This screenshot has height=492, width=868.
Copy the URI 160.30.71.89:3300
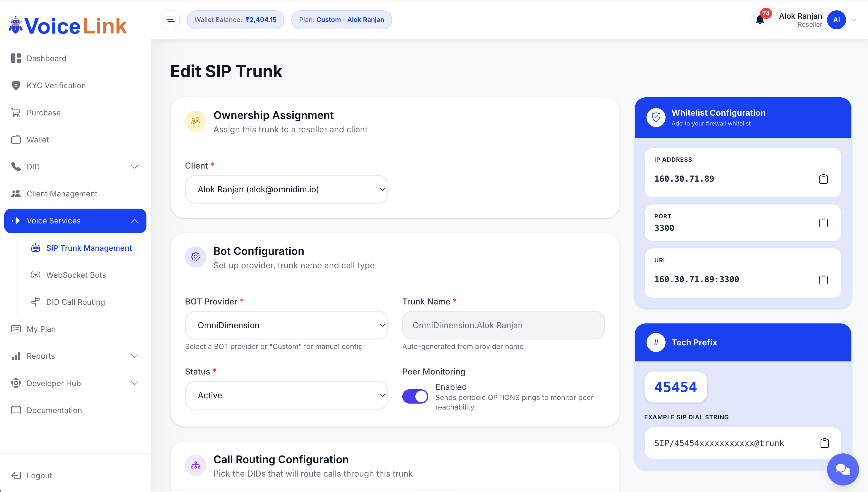(x=824, y=280)
